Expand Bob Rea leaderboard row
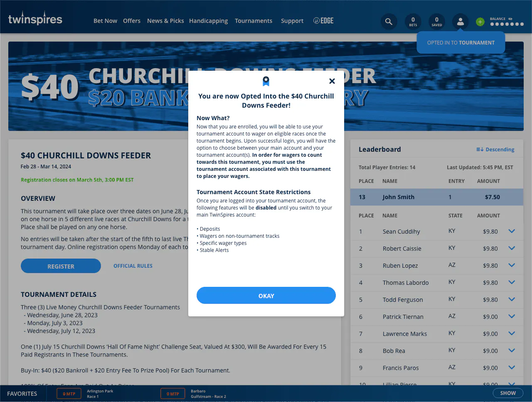532x402 pixels. coord(512,350)
